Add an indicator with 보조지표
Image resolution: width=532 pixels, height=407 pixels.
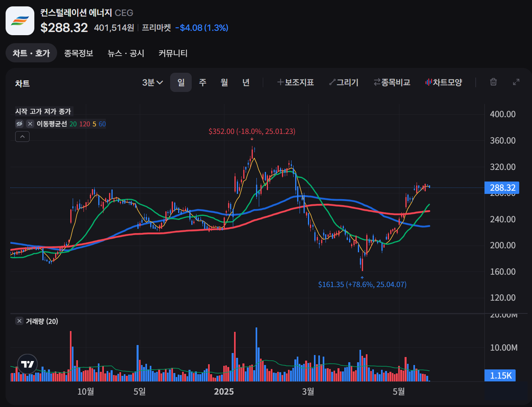(296, 82)
